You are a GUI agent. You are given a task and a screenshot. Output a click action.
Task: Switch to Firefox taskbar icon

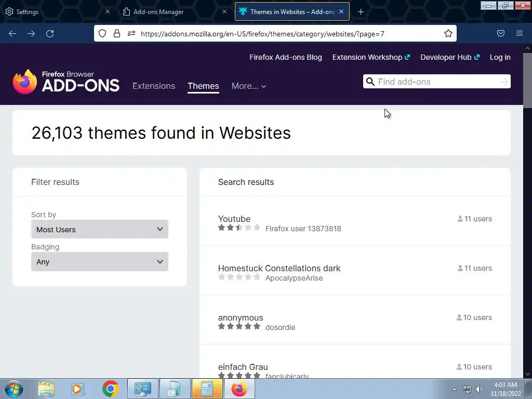[x=239, y=389]
